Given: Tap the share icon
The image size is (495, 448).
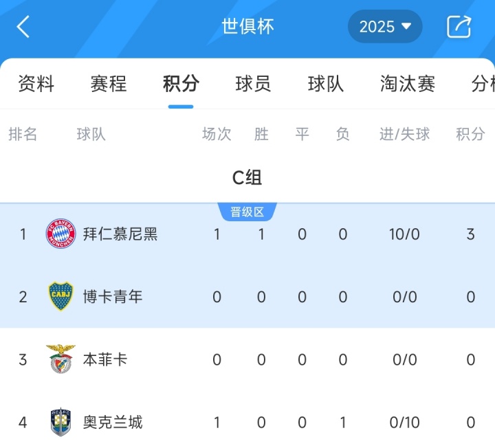Looking at the screenshot, I should pyautogui.click(x=459, y=27).
